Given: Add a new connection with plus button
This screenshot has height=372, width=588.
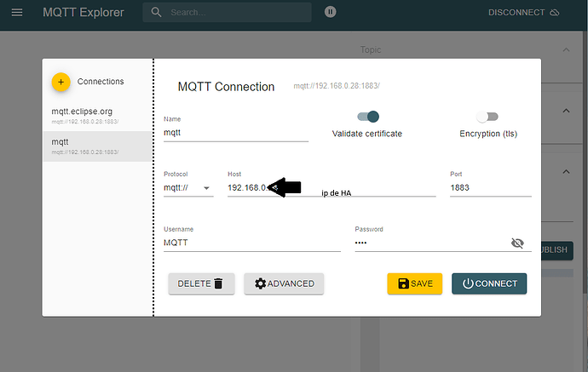Looking at the screenshot, I should (x=61, y=82).
